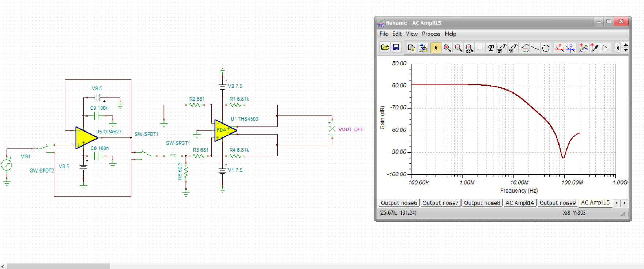644x269 pixels.
Task: Activate the zoom out magnifier
Action: 458,48
